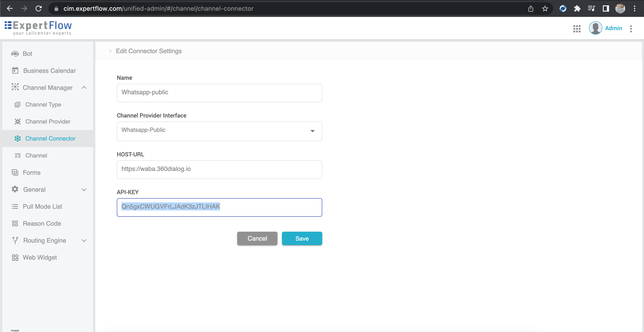Expand the Routing Engine submenu
The image size is (644, 332).
[x=84, y=240]
